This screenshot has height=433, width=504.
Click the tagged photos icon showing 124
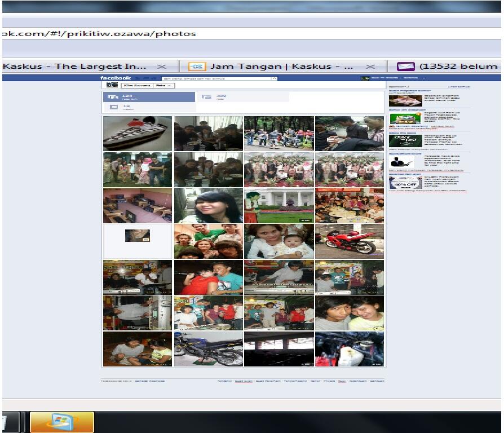[112, 97]
